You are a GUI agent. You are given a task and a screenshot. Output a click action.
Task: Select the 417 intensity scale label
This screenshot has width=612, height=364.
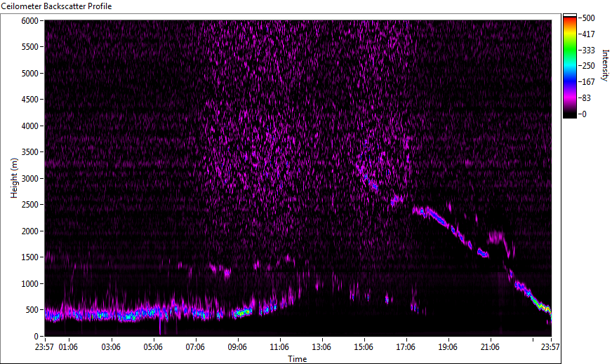(x=588, y=34)
